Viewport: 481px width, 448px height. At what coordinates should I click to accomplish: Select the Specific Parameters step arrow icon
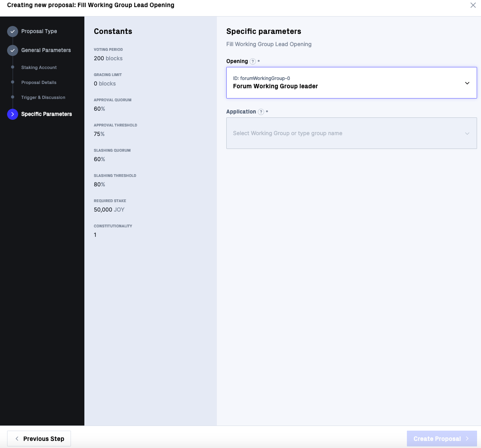[x=12, y=114]
